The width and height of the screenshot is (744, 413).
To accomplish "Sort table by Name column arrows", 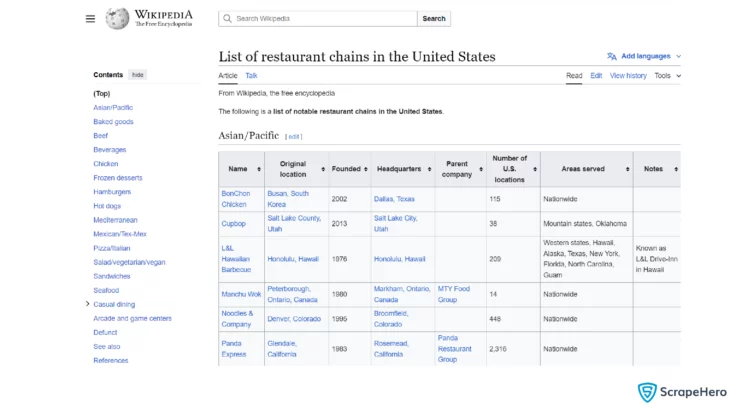I will [259, 169].
